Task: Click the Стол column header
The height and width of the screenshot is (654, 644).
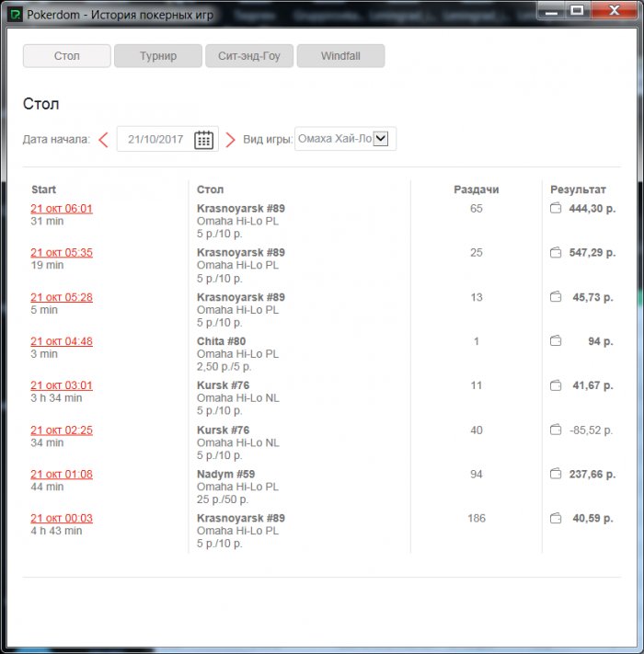Action: click(x=210, y=189)
